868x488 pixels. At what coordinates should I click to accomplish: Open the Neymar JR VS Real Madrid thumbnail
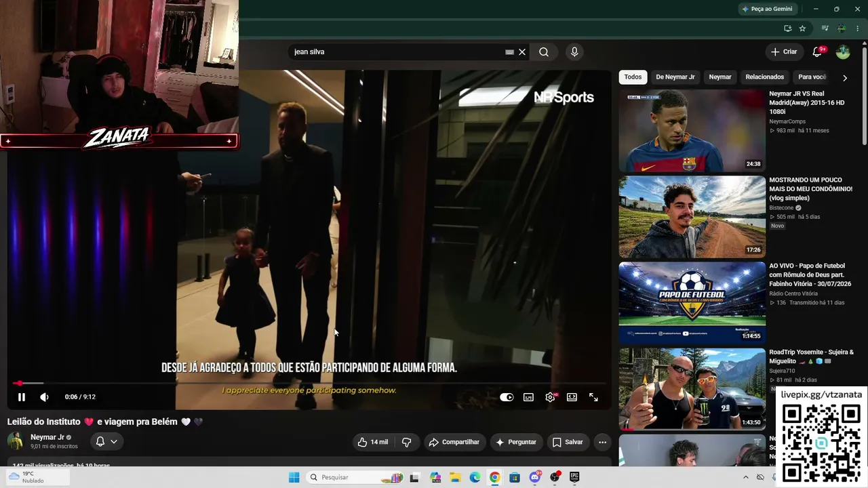point(692,131)
